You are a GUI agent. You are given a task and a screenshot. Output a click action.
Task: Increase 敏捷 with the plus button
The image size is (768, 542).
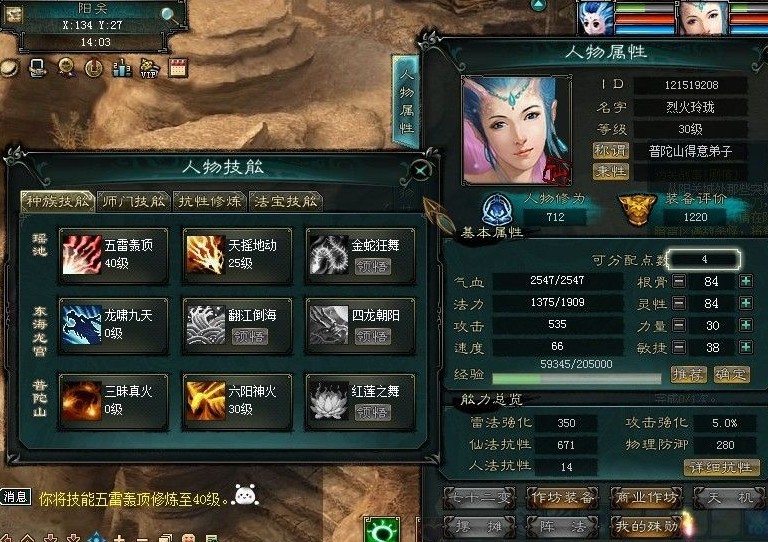click(x=746, y=347)
